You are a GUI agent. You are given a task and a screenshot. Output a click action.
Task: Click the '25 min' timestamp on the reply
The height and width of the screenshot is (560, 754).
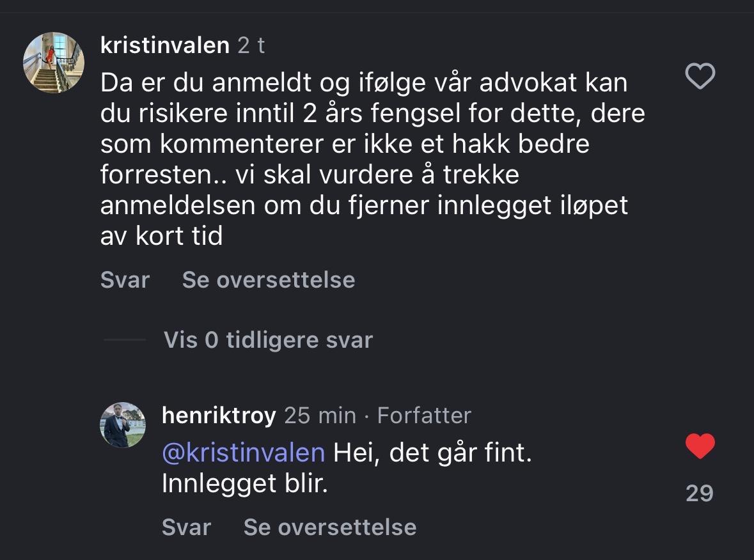(320, 416)
